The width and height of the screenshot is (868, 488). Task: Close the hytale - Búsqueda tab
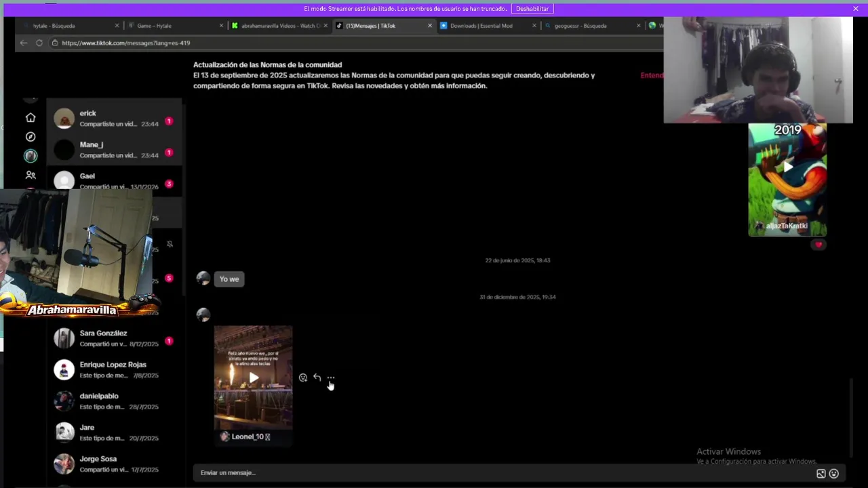[117, 26]
